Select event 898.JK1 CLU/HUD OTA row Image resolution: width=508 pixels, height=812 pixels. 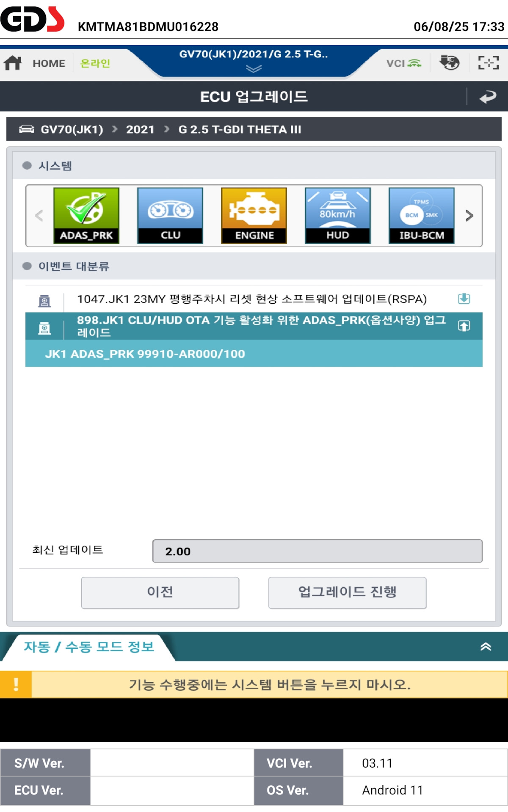pyautogui.click(x=254, y=326)
